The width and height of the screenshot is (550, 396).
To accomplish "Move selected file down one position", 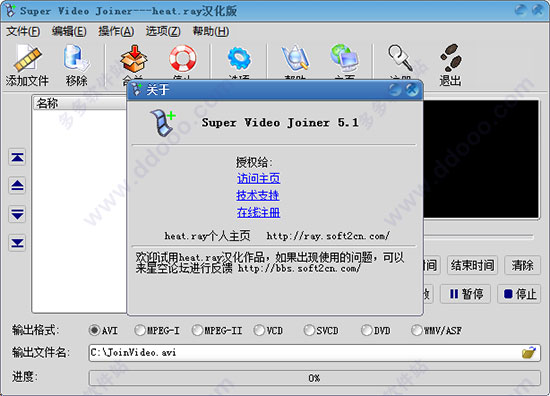I will [17, 214].
